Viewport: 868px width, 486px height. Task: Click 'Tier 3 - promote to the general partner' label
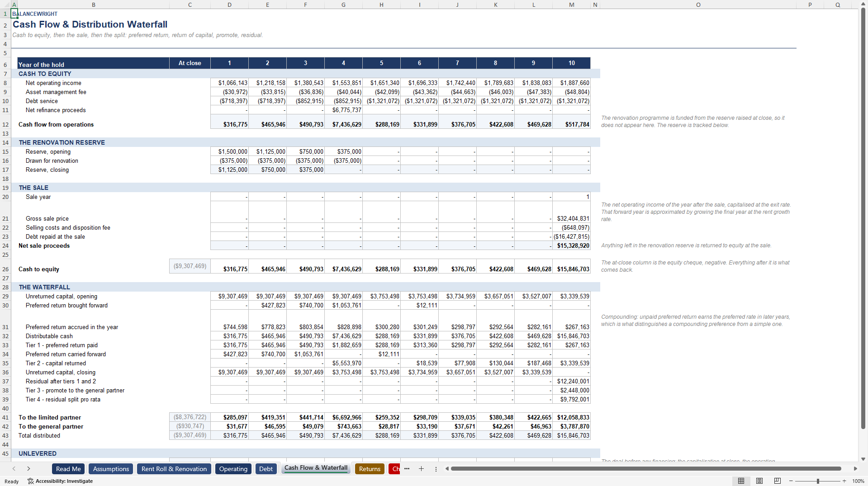tap(75, 390)
